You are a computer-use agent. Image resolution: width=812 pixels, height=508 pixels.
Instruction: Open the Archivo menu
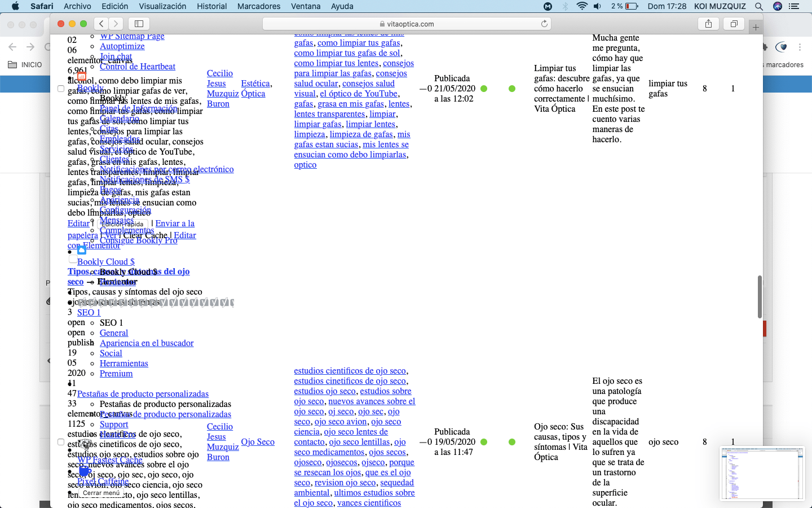[x=77, y=6]
